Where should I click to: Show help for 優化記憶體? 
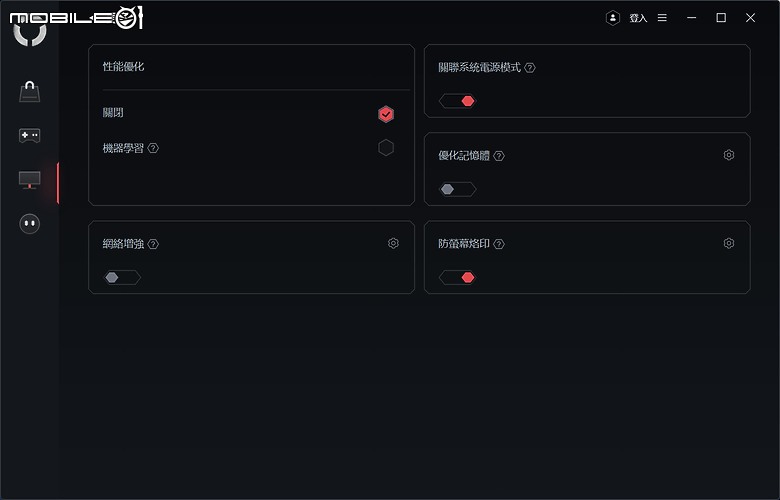click(x=499, y=156)
